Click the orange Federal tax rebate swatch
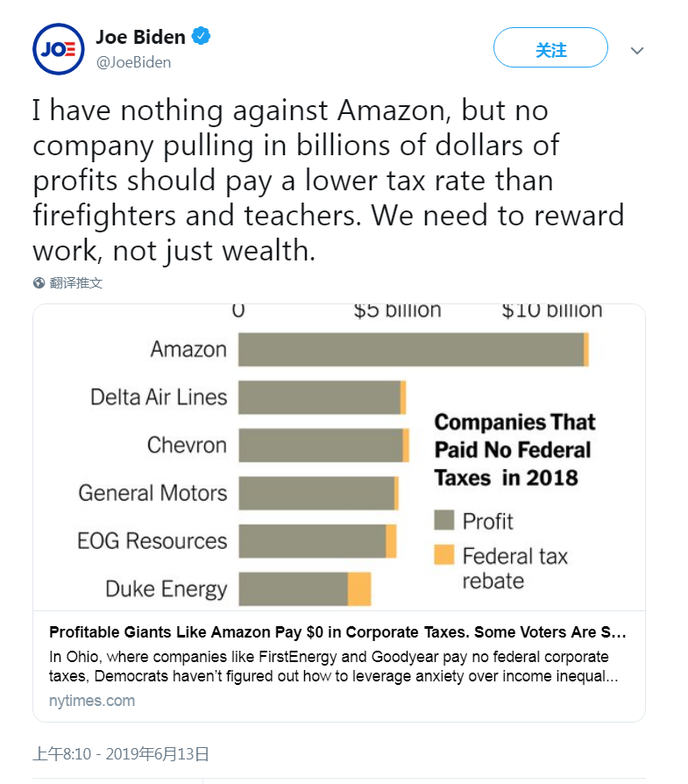Viewport: 688px width, 784px height. (444, 555)
